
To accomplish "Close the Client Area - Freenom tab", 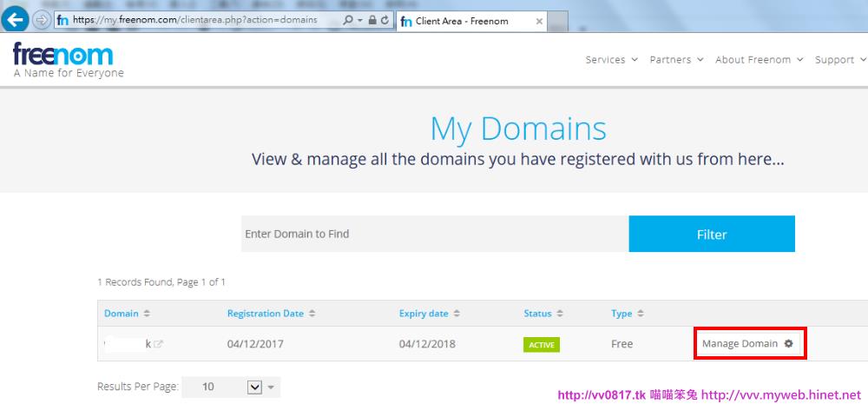I will coord(539,22).
